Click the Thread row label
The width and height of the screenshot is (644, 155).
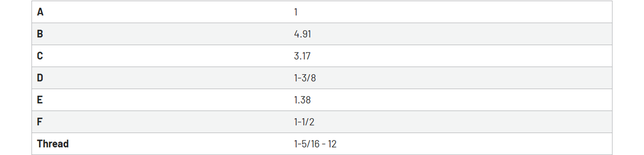point(53,144)
